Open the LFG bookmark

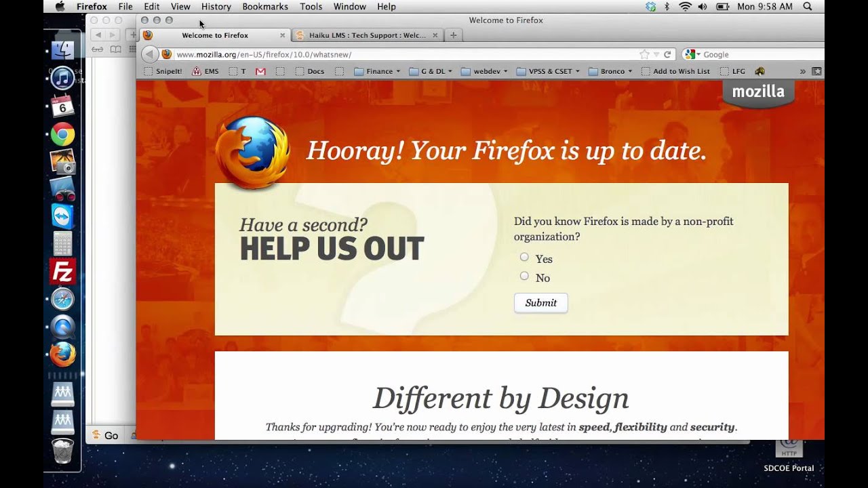pyautogui.click(x=732, y=71)
